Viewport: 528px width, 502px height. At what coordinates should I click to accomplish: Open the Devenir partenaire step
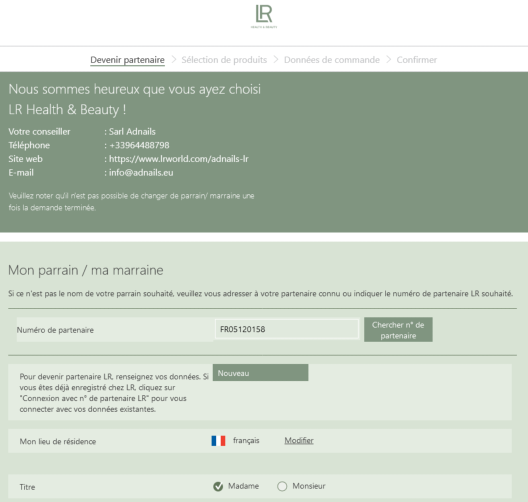tap(127, 60)
